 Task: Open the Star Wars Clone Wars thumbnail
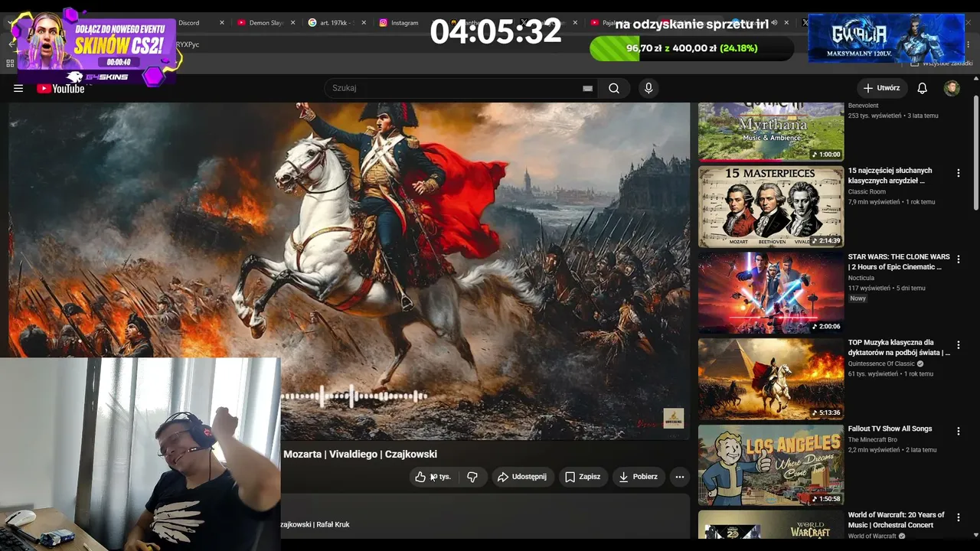[x=771, y=293]
